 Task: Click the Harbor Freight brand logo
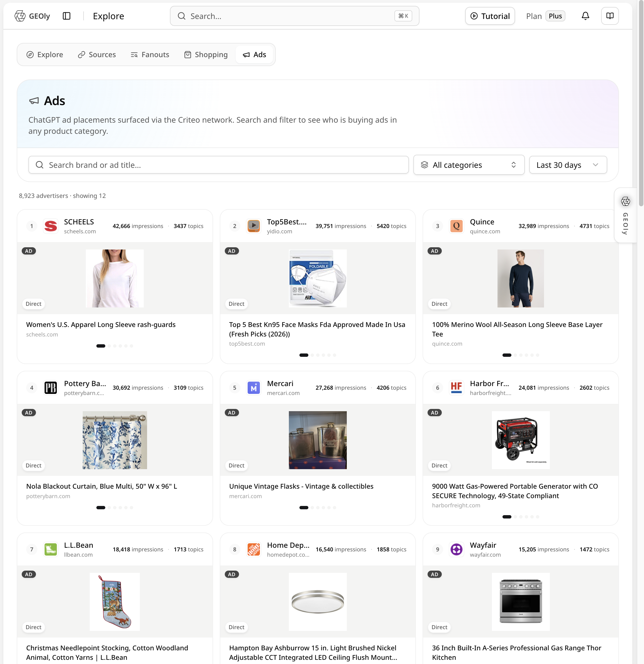pyautogui.click(x=456, y=387)
